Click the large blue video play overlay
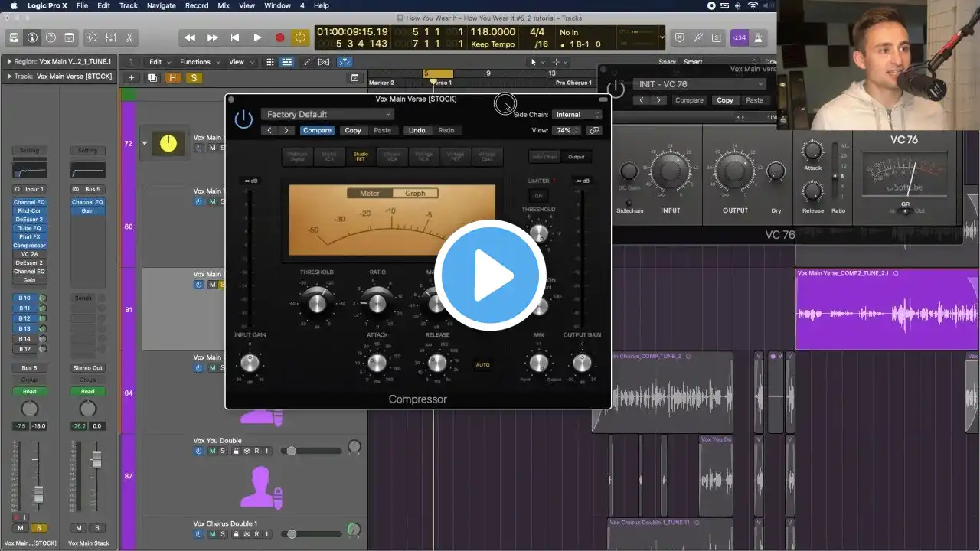The width and height of the screenshot is (980, 551). pos(490,275)
